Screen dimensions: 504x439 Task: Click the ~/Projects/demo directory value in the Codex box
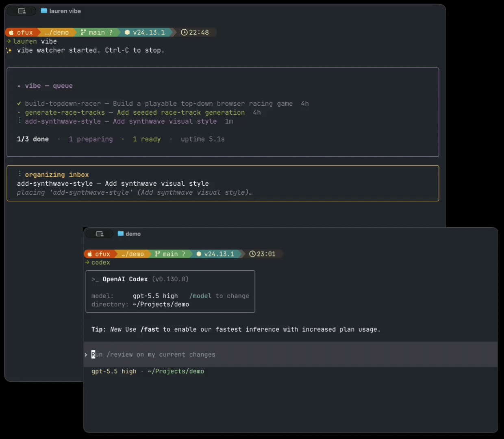(x=161, y=304)
